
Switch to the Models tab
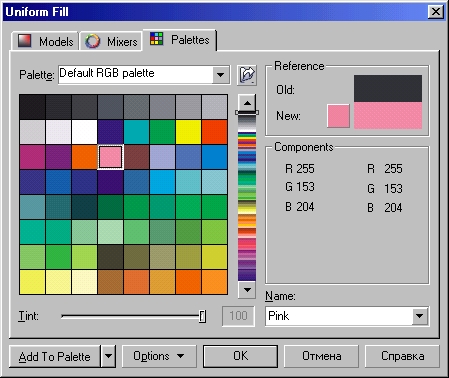point(45,41)
